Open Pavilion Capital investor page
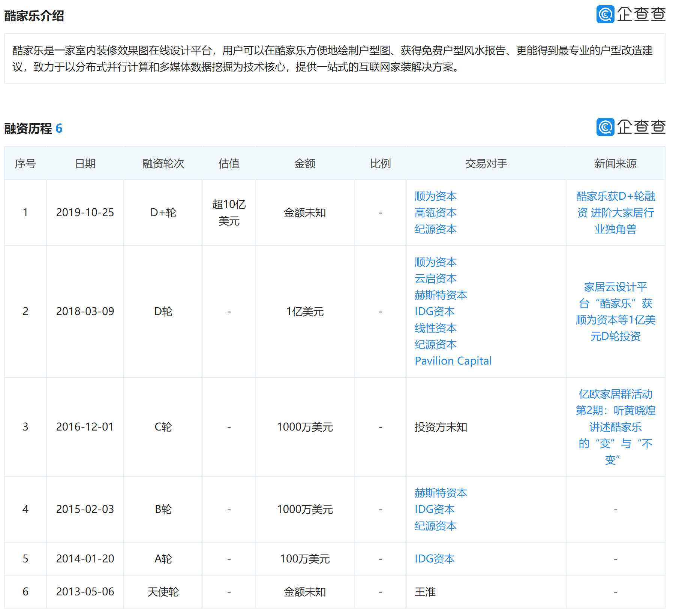This screenshot has width=676, height=616. 453,361
